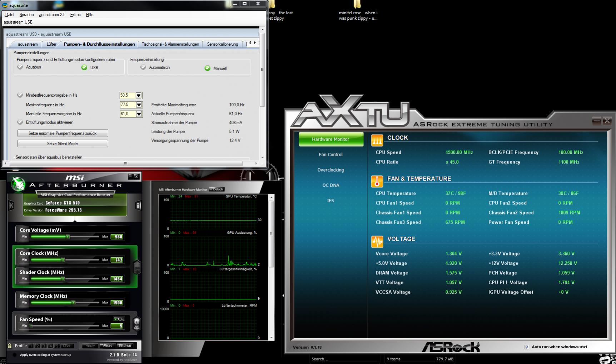Image resolution: width=616 pixels, height=364 pixels.
Task: Click the aquasuite horizontal scroll right arrow
Action: [x=256, y=163]
